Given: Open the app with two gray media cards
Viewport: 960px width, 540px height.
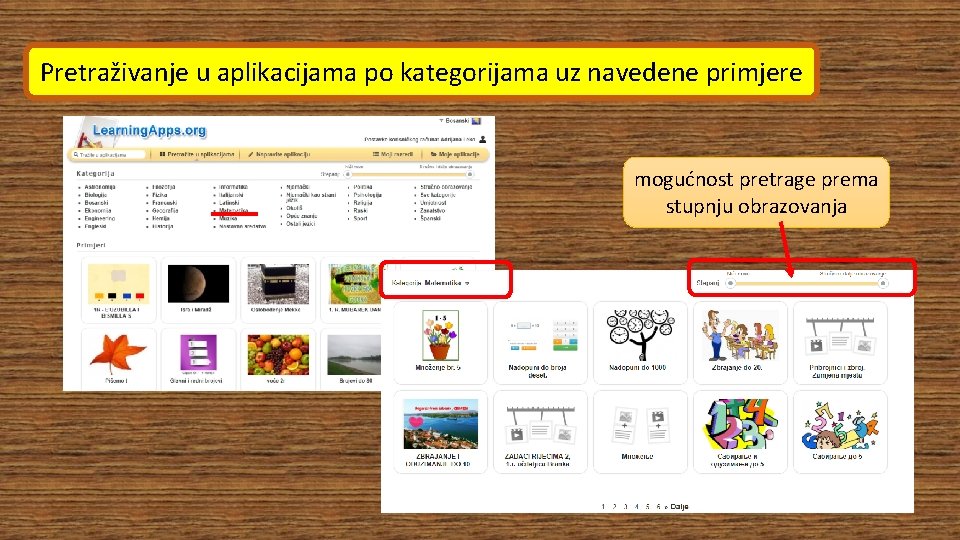Looking at the screenshot, I should (x=640, y=432).
